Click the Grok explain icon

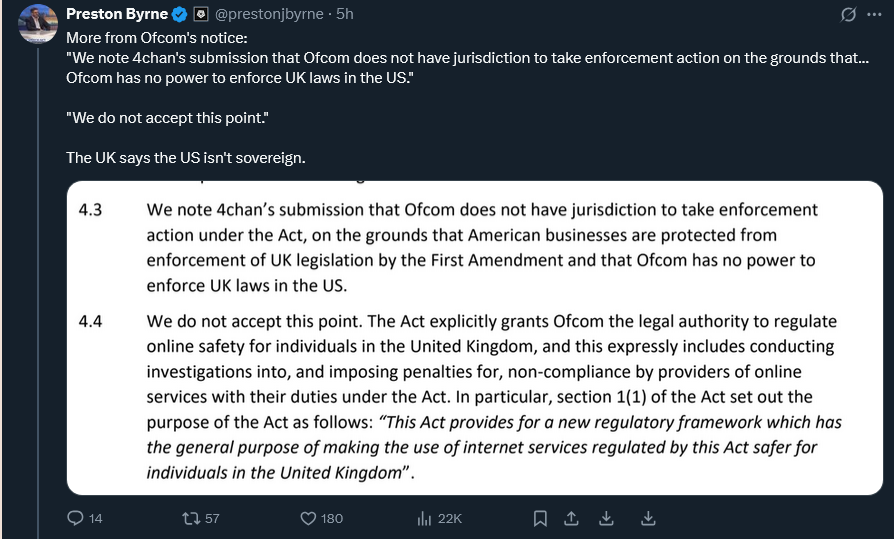pyautogui.click(x=849, y=14)
